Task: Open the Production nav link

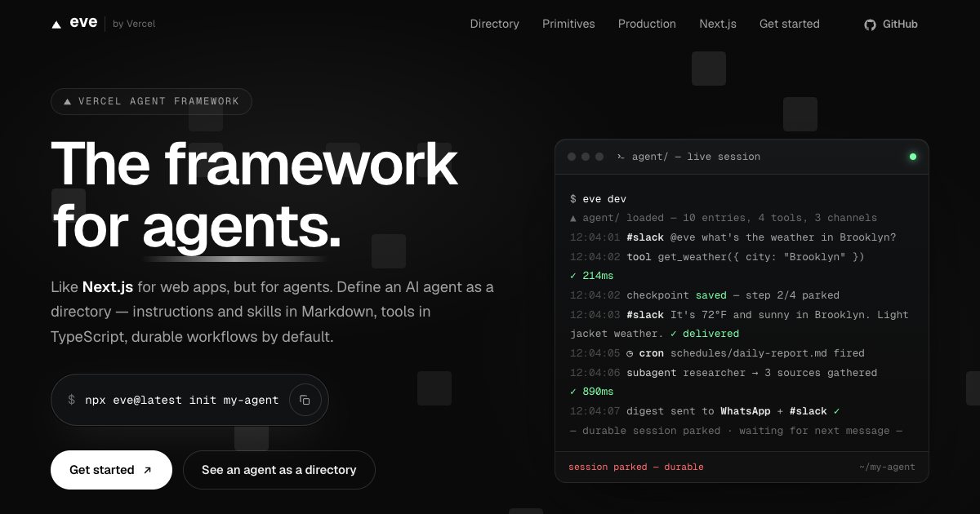Action: (x=647, y=24)
